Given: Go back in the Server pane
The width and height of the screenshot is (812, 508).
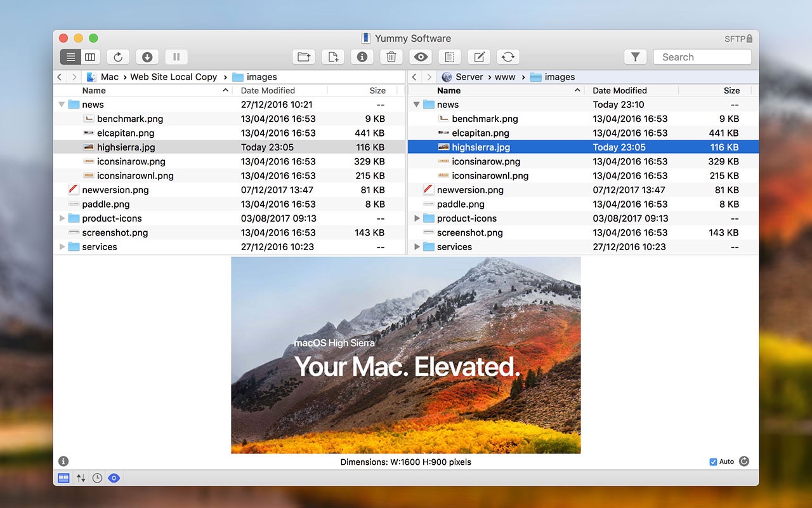Looking at the screenshot, I should click(x=414, y=77).
